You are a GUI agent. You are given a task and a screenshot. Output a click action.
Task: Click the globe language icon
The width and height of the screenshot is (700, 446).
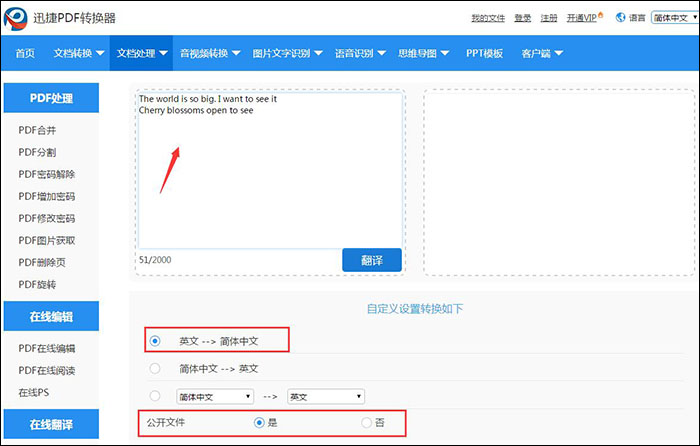point(620,17)
